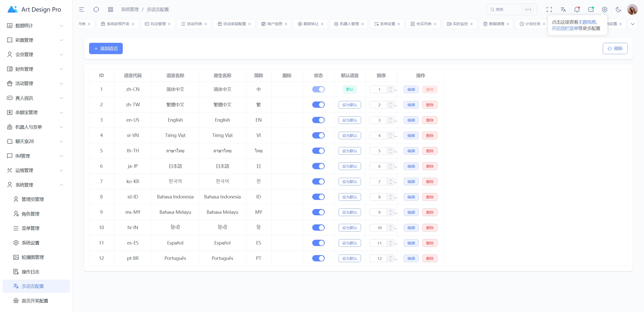Screen dimensions: 644x312
Task: Click the page refresh icon in the header
Action: 96,9
